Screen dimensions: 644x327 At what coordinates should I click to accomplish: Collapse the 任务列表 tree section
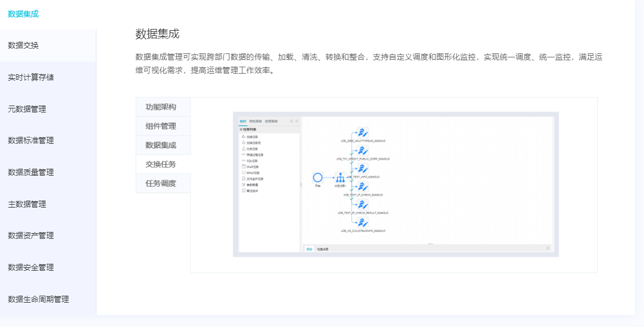[x=241, y=129]
